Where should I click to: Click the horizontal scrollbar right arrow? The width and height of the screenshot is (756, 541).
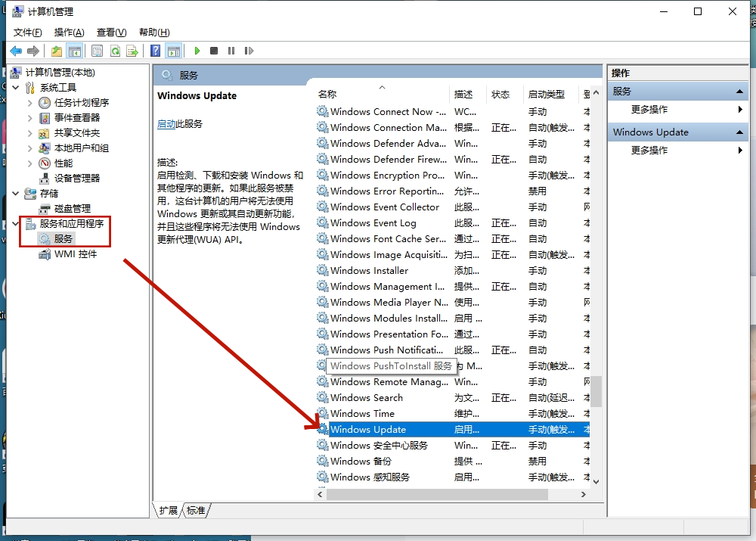click(x=583, y=494)
